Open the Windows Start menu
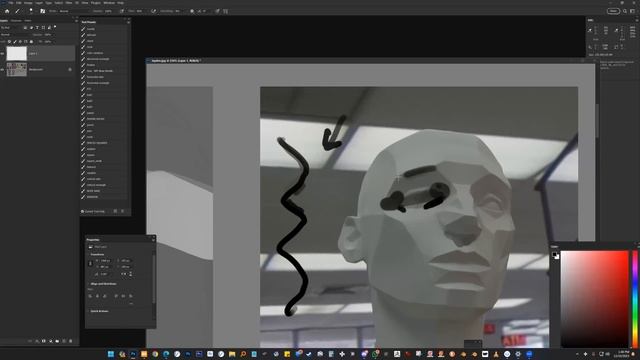Image resolution: width=640 pixels, height=360 pixels. 111,354
